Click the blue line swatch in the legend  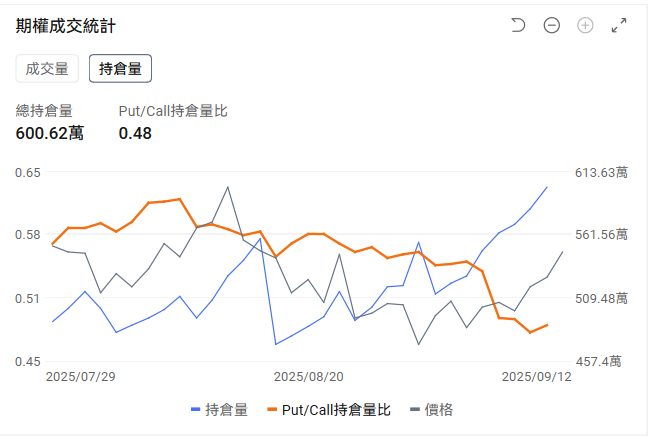point(195,410)
